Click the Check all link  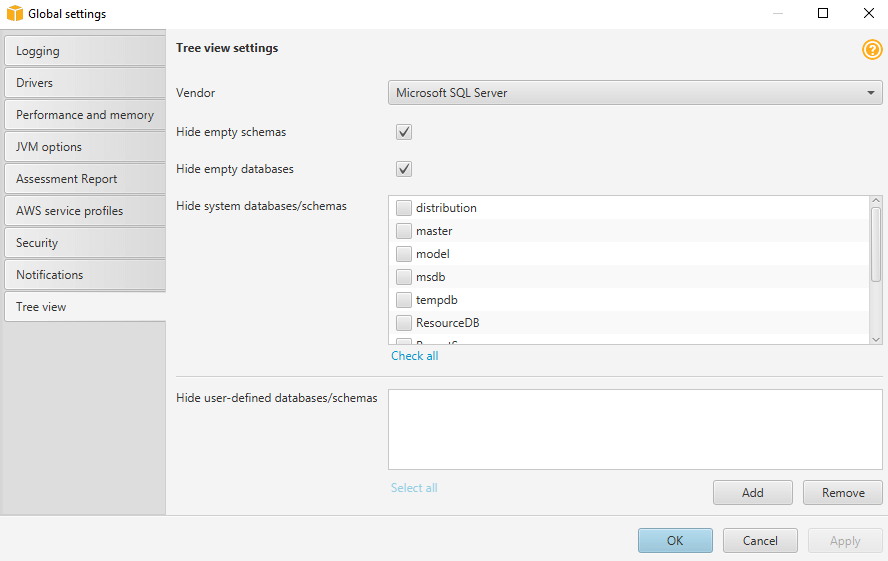pyautogui.click(x=414, y=356)
